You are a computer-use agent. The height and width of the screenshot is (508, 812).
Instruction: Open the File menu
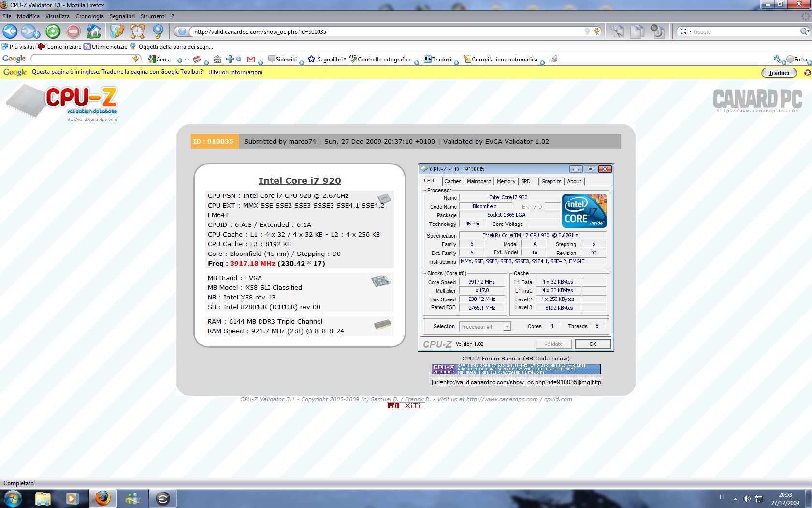(x=7, y=16)
